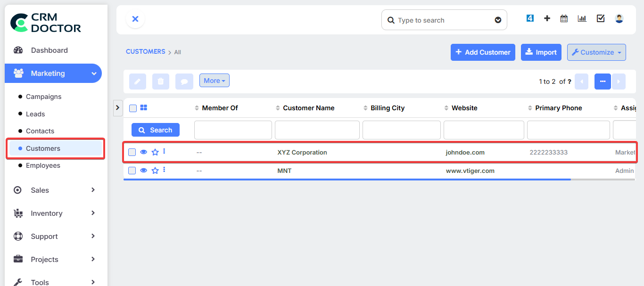Tick the XYZ Corporation row checkbox
This screenshot has width=644, height=286.
tap(132, 152)
